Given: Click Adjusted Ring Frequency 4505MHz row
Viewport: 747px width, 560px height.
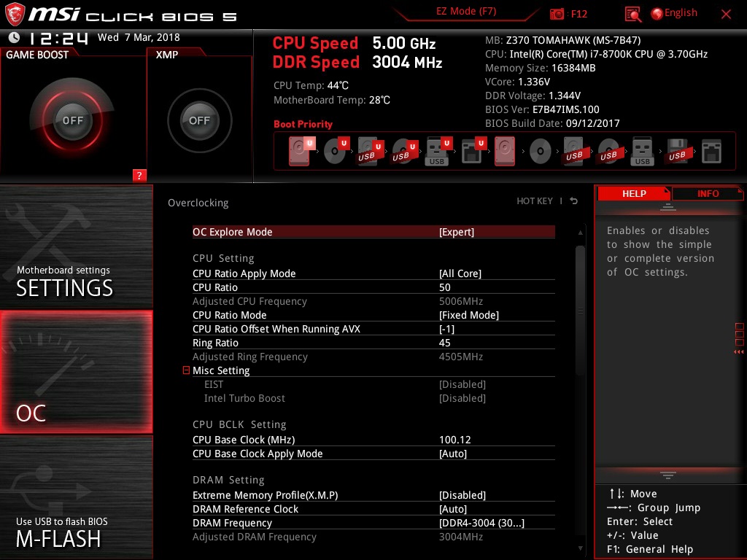Looking at the screenshot, I should pos(373,356).
